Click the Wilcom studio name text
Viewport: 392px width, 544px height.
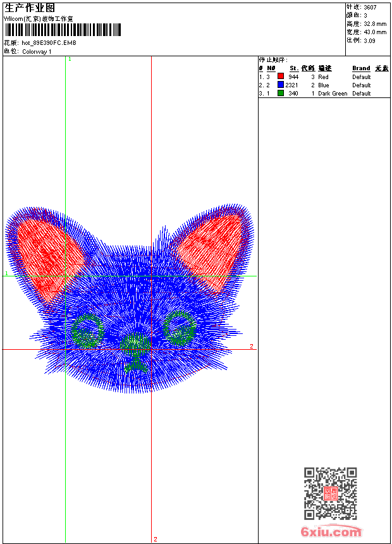39,19
